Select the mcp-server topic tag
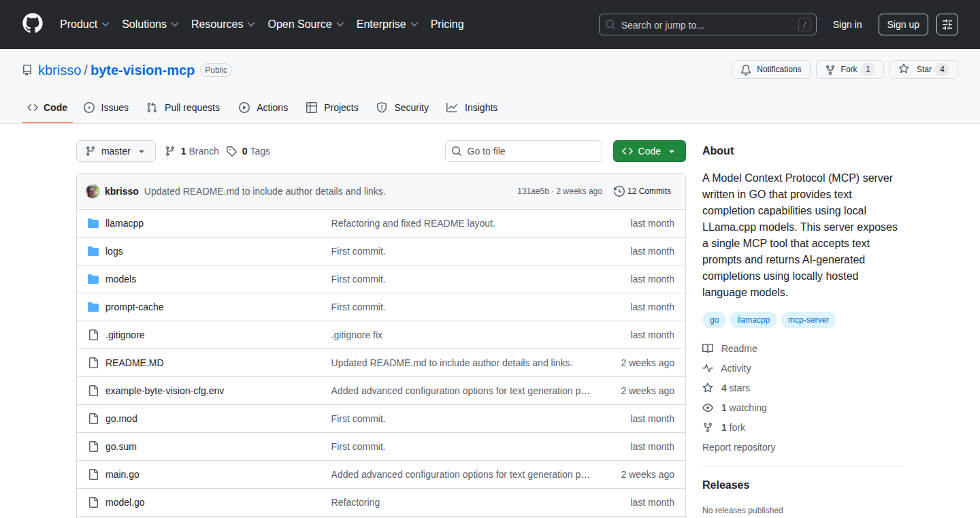 808,320
